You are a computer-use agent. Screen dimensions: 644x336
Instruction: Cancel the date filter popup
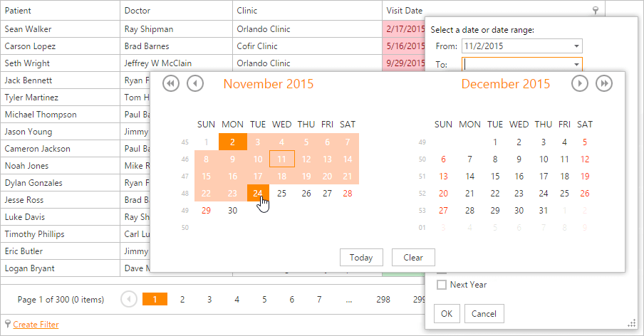(484, 313)
